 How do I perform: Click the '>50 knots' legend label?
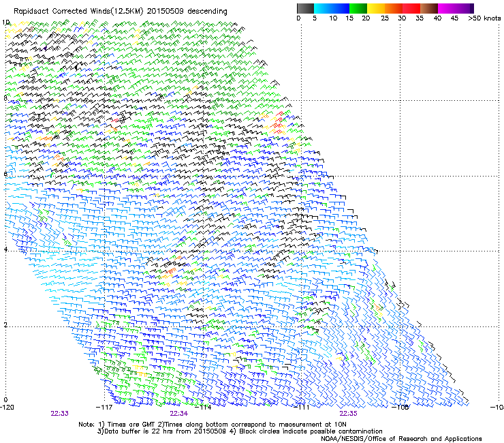pos(484,18)
